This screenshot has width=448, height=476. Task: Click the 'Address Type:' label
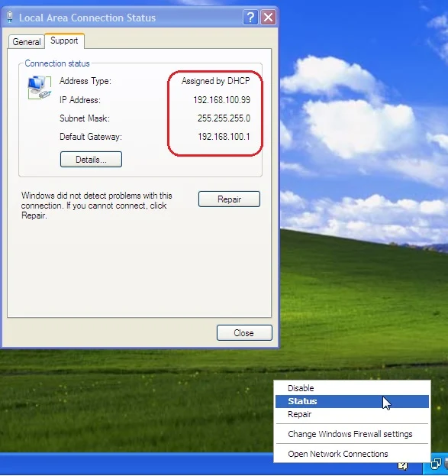(85, 81)
